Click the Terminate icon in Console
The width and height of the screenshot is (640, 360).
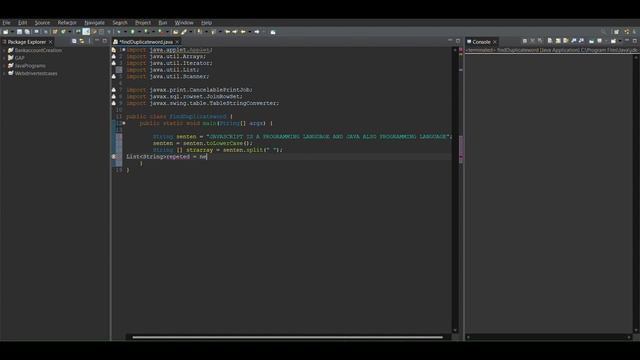click(x=525, y=41)
